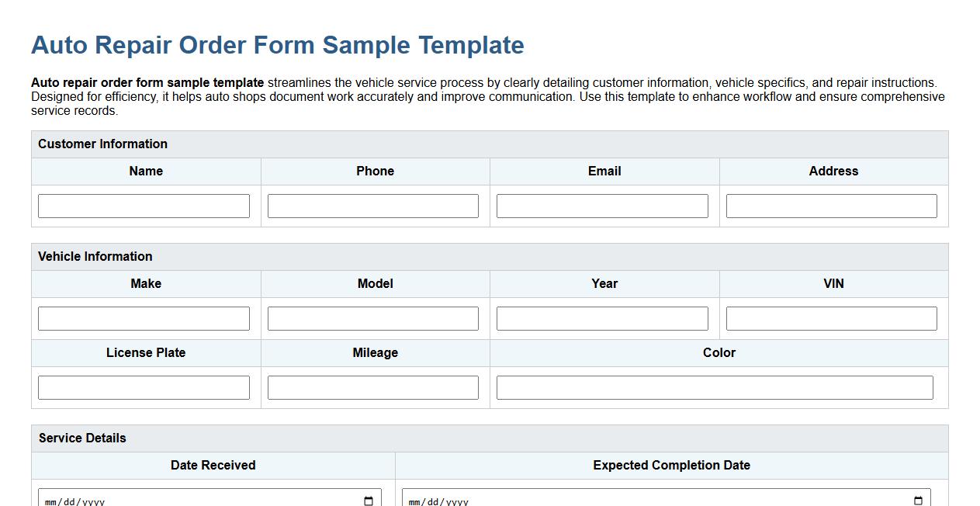
Task: Select the Year input field
Action: (603, 317)
